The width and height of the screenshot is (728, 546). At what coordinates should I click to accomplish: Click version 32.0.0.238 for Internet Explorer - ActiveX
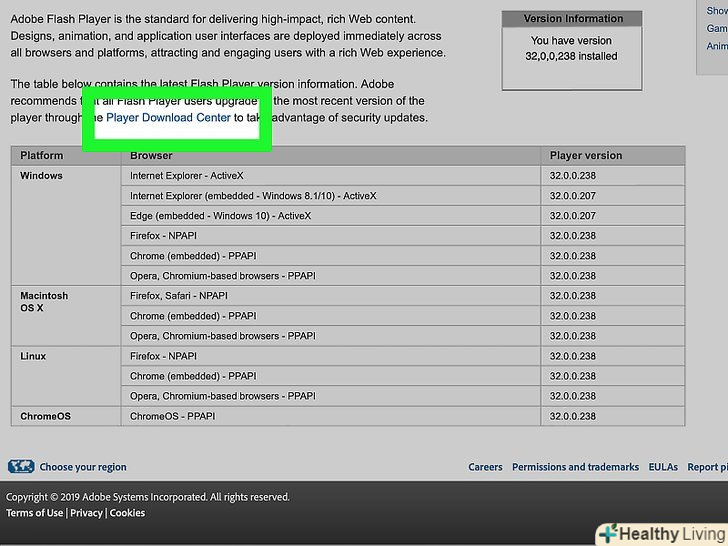point(613,176)
